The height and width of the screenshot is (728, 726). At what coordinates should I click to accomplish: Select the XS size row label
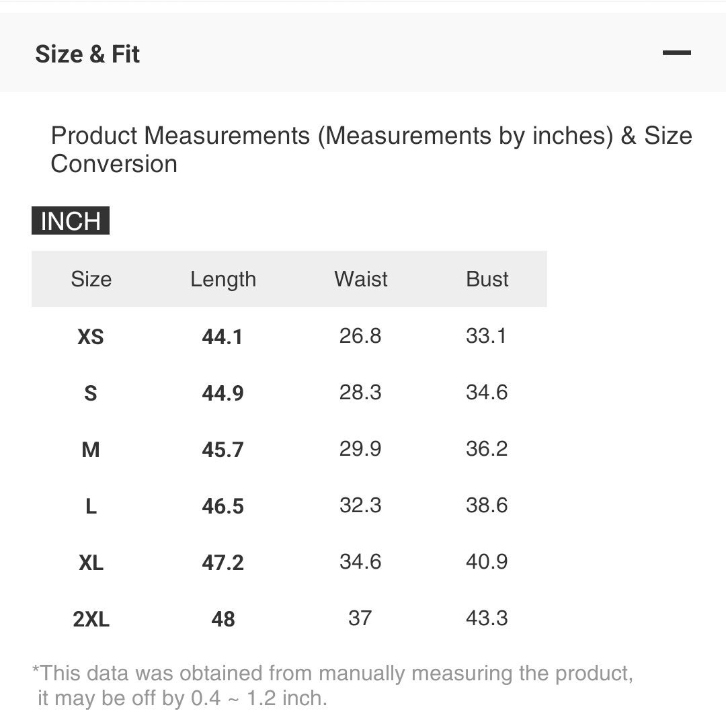(91, 336)
